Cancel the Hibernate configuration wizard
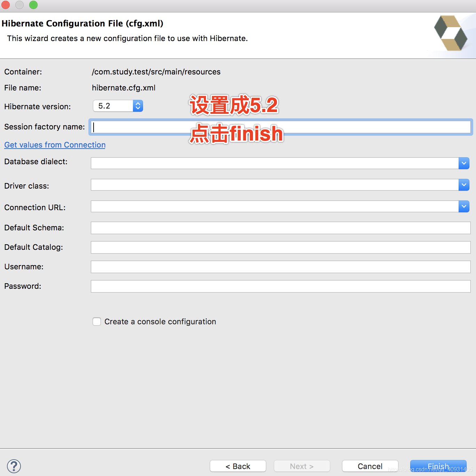This screenshot has width=476, height=476. (370, 466)
